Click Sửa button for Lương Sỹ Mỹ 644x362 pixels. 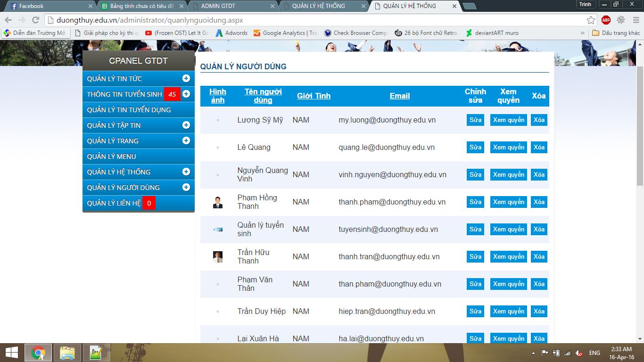[475, 120]
